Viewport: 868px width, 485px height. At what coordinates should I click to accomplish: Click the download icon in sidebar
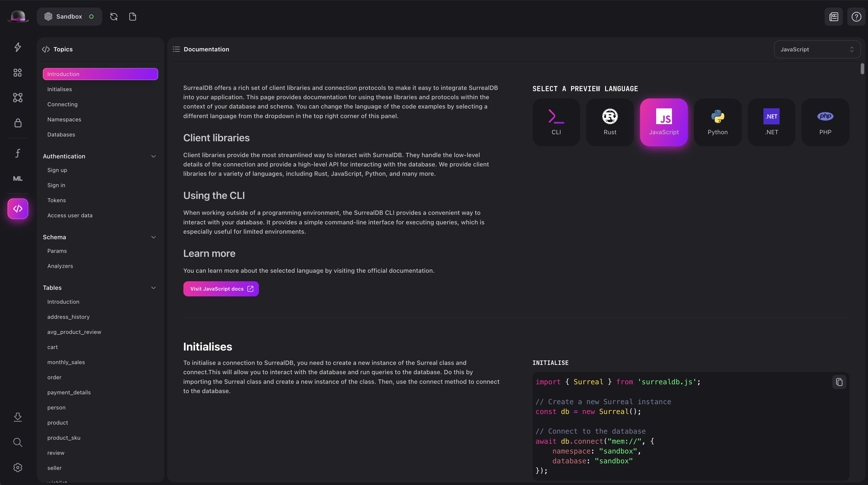pyautogui.click(x=18, y=417)
